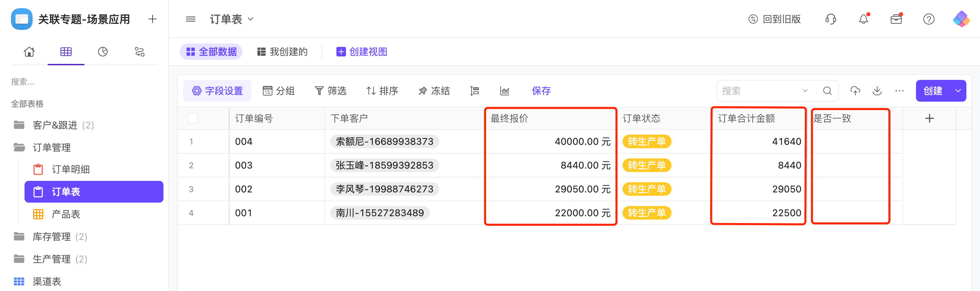Open the chart statistics icon in the toolbar
The image size is (980, 291).
coord(504,91)
